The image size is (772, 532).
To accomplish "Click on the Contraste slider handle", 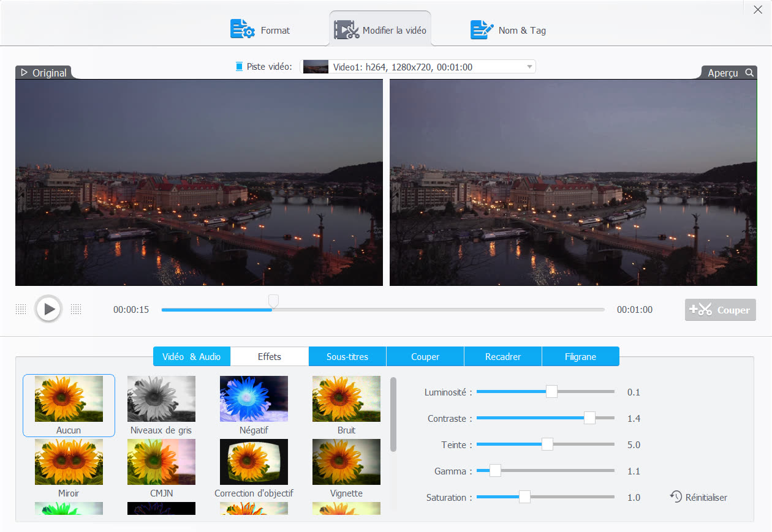I will [589, 418].
